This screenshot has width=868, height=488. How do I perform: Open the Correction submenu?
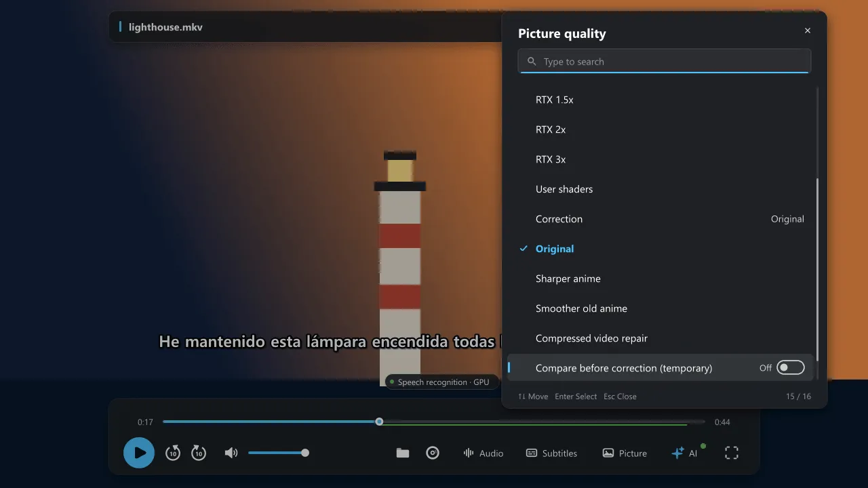(661, 219)
